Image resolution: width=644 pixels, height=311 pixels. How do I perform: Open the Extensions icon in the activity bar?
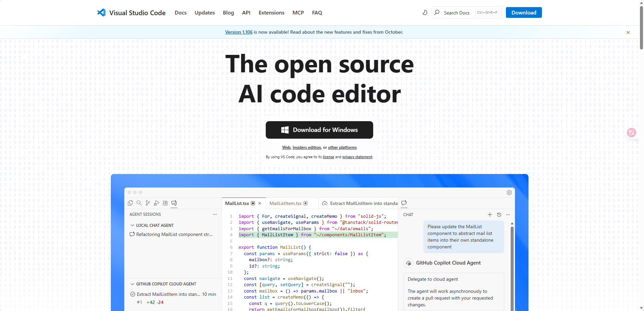click(165, 203)
